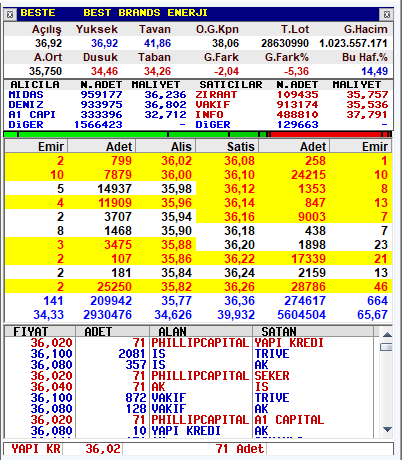The width and height of the screenshot is (402, 460).
Task: Click the trade list scroll up arrow
Action: [387, 334]
